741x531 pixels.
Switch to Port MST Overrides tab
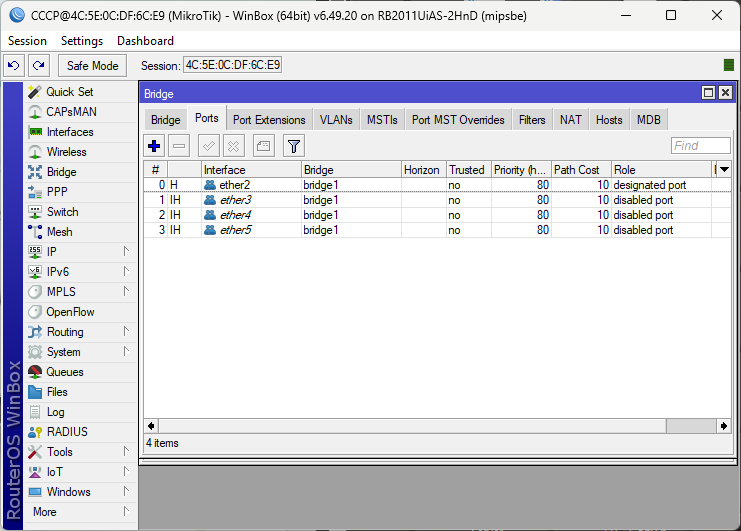(458, 120)
